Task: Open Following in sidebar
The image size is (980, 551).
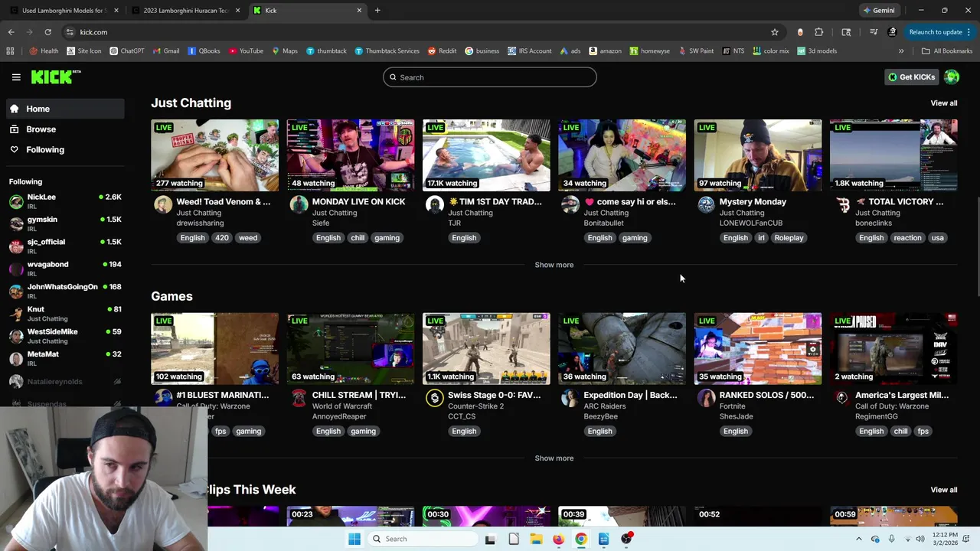Action: click(x=65, y=150)
